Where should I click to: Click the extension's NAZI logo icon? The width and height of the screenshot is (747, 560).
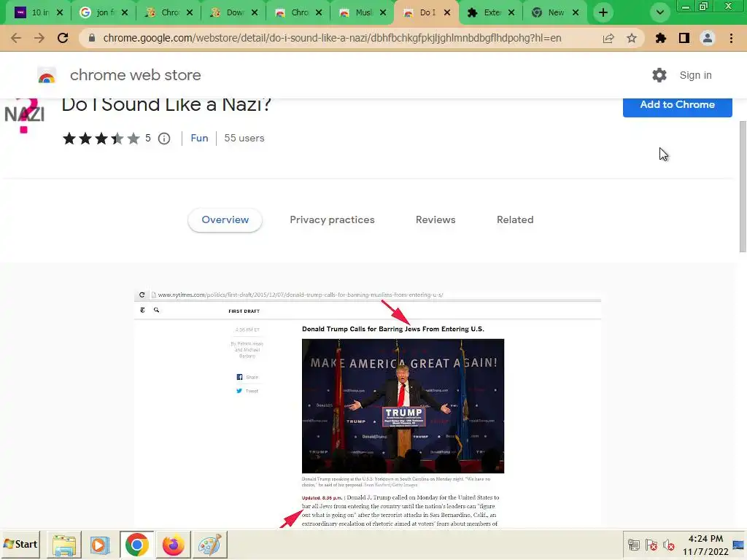24,116
